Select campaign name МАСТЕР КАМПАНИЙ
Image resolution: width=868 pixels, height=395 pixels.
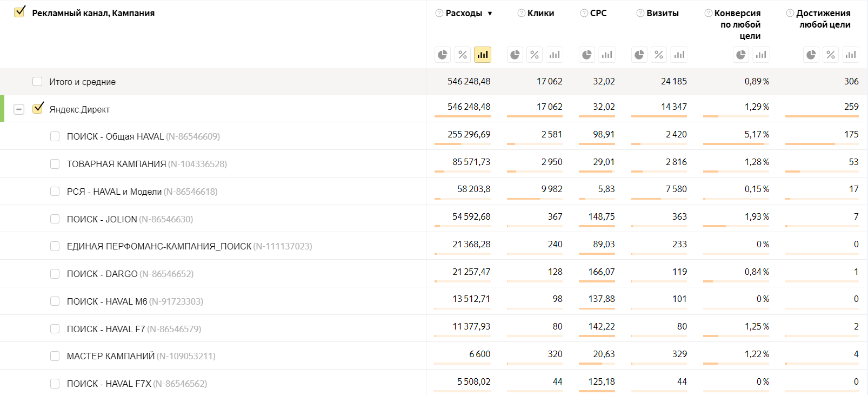click(x=111, y=356)
